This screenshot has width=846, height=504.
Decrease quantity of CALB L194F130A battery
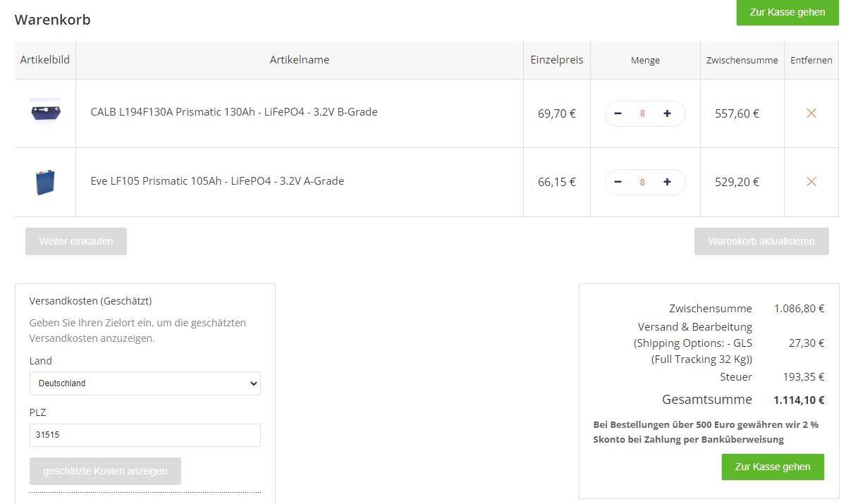point(618,113)
